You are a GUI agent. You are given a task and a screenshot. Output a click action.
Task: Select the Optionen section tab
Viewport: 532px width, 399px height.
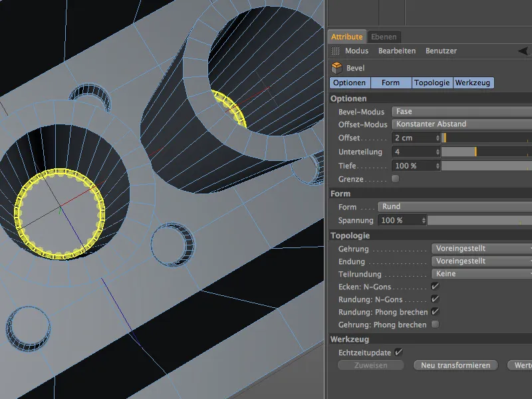[x=350, y=82]
